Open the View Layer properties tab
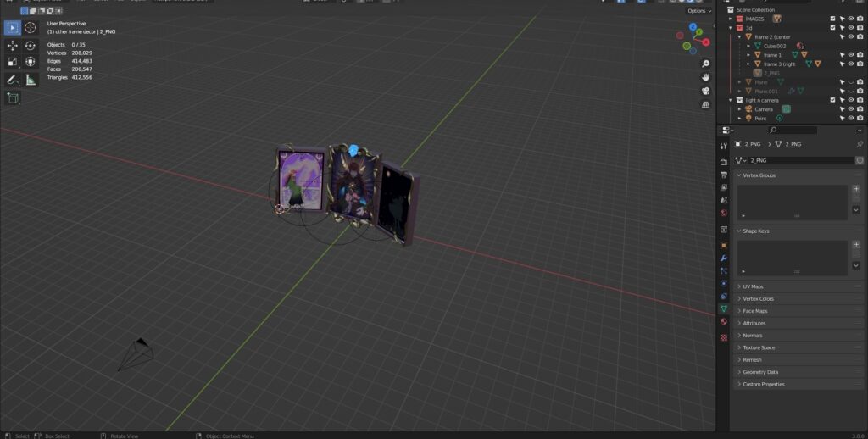Viewport: 868px width, 439px height. point(724,187)
